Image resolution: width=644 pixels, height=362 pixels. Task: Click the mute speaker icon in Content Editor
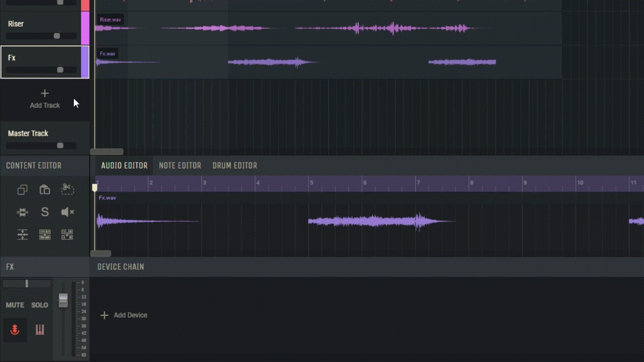pyautogui.click(x=67, y=212)
